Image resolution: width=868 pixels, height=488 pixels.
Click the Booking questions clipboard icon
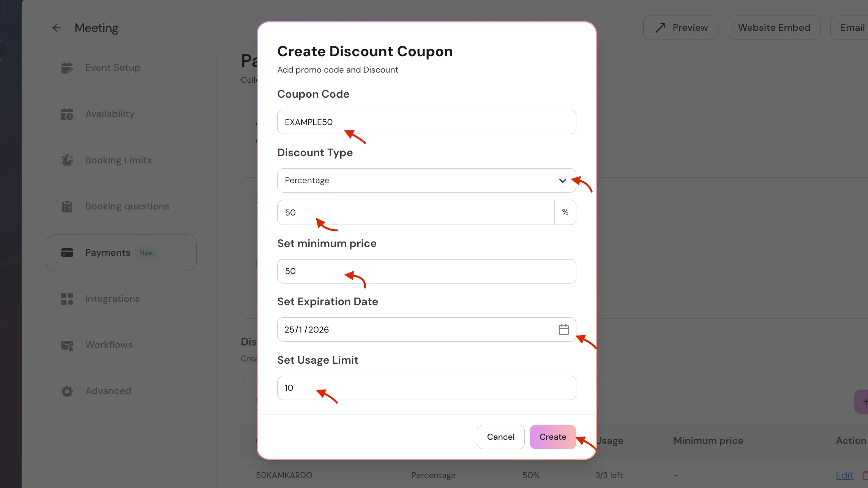click(x=67, y=206)
